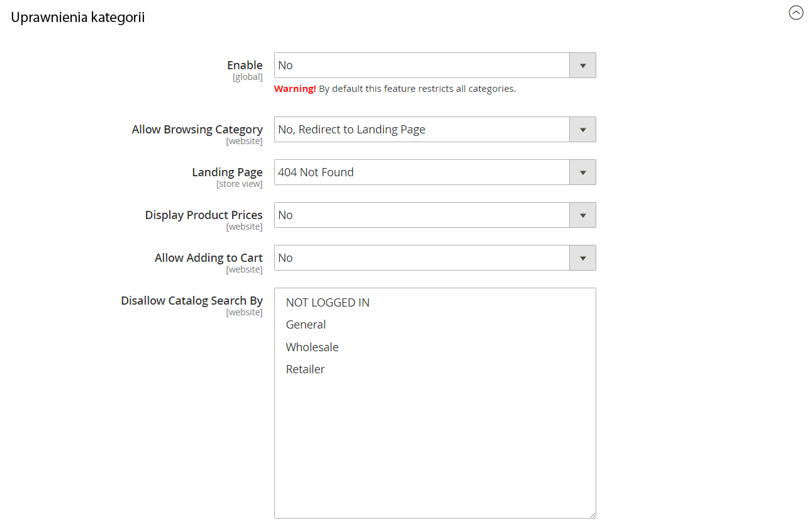Image resolution: width=812 pixels, height=530 pixels.
Task: Open Allow Adding to Cart dropdown arrow
Action: pyautogui.click(x=582, y=258)
